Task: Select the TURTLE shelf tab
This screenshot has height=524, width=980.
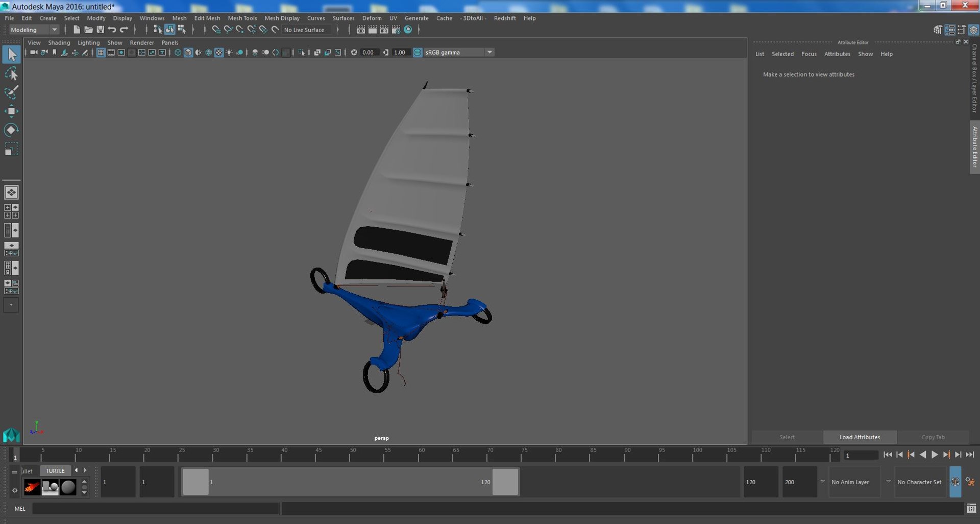Action: pyautogui.click(x=55, y=471)
